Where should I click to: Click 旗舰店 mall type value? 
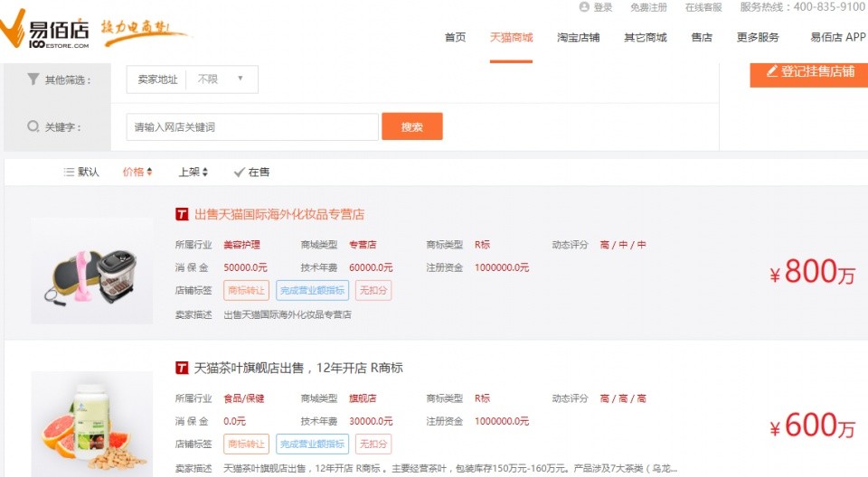[x=363, y=398]
